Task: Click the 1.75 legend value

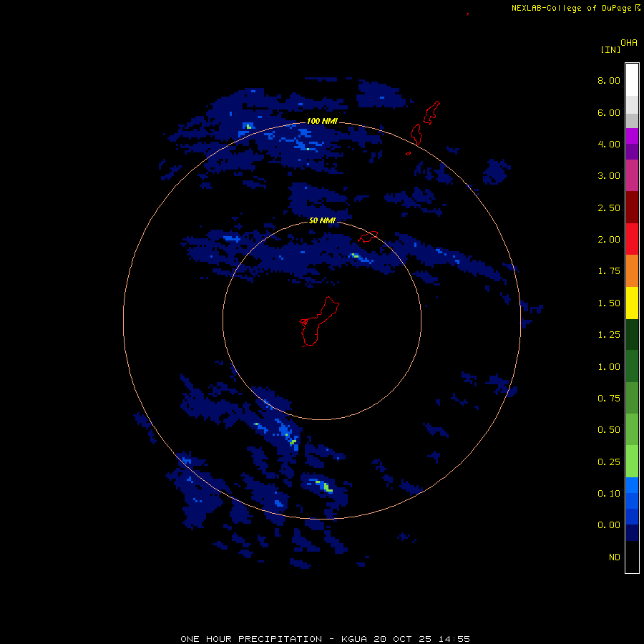Action: click(x=609, y=271)
